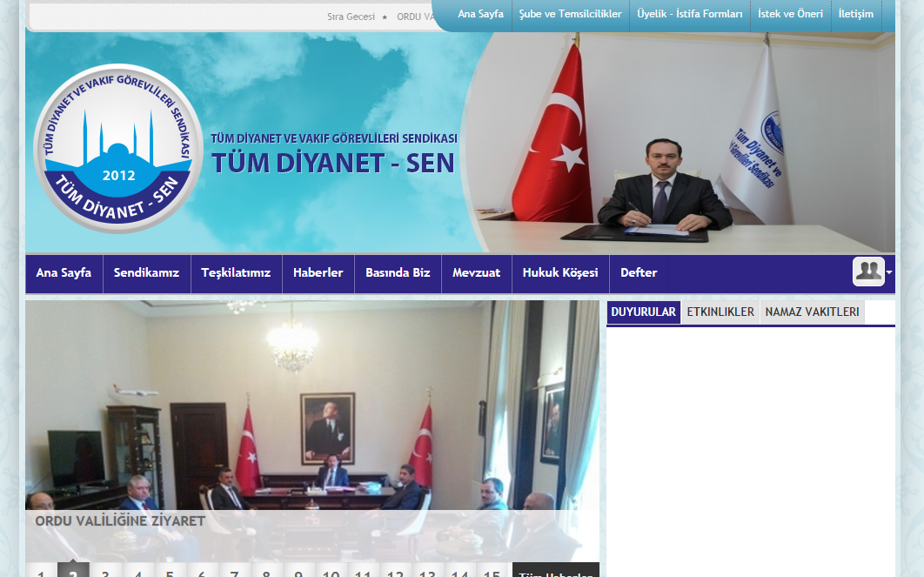Switch to the Etkinlikler tab
The width and height of the screenshot is (924, 577).
(720, 312)
